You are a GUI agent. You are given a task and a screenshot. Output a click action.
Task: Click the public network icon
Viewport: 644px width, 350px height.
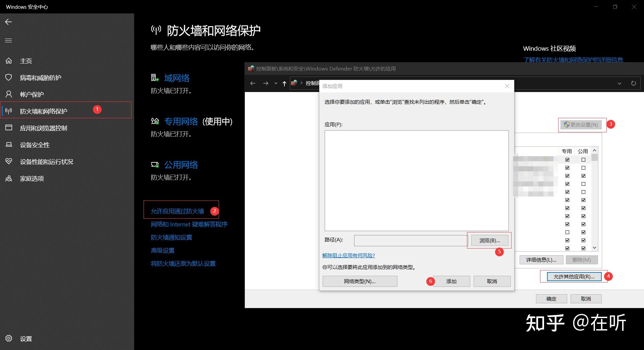[155, 165]
